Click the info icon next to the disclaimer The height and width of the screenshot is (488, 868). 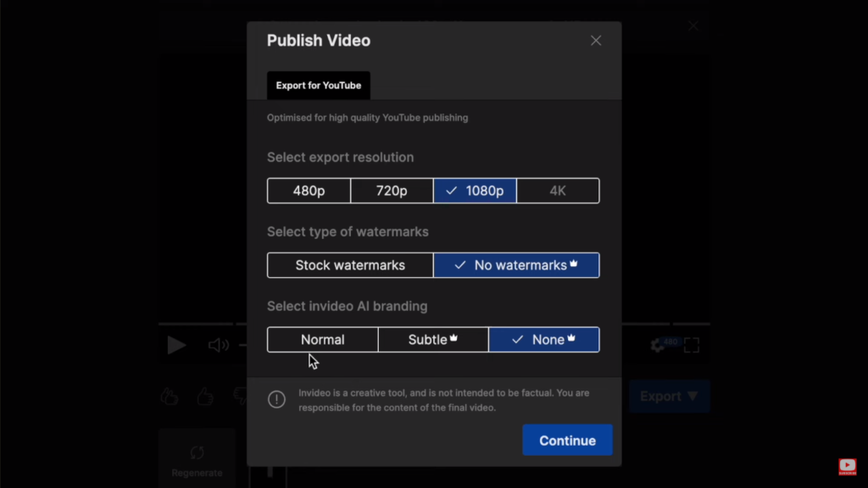click(x=276, y=399)
